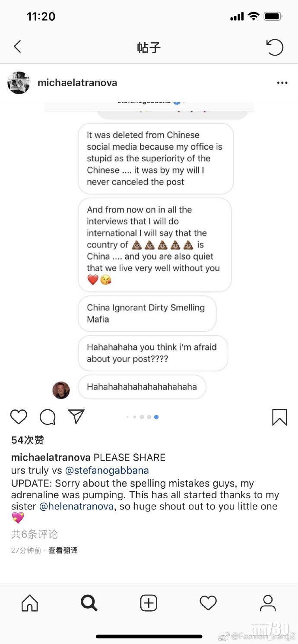Open the Search tab

click(89, 603)
